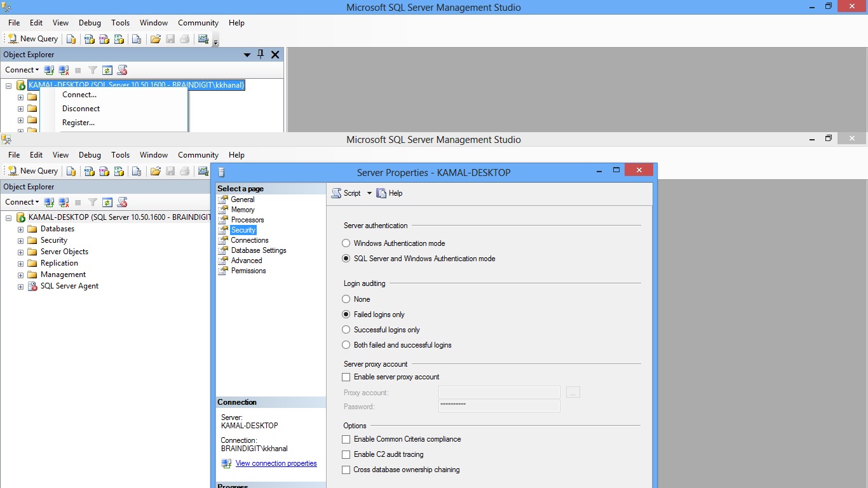Click Disconnect server icon in lower Object Explorer
The image size is (868, 488).
coord(64,202)
